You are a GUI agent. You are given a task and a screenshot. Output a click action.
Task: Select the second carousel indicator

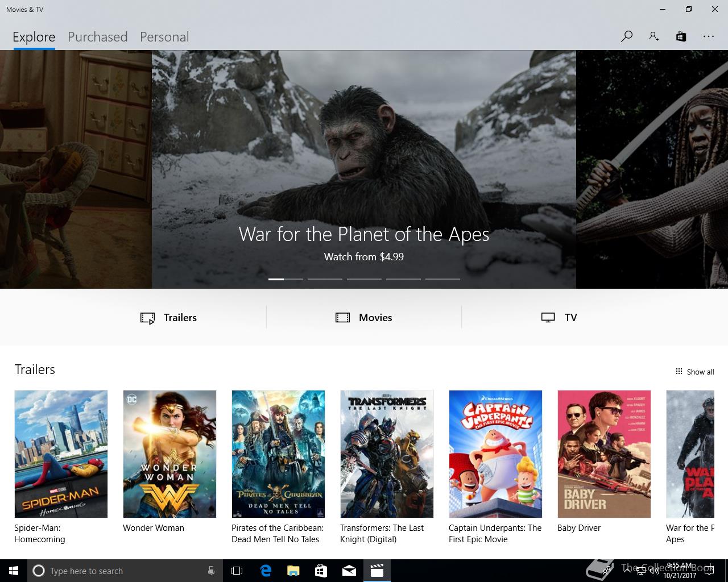325,279
